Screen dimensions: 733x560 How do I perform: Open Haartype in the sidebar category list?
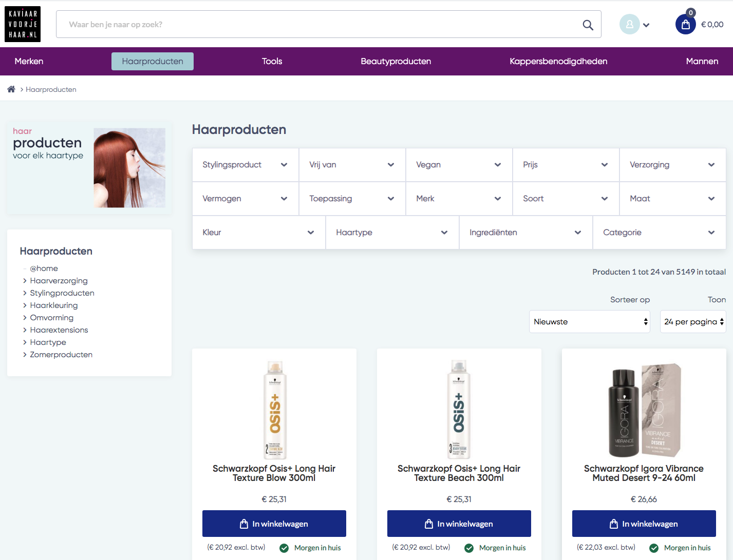(x=48, y=342)
